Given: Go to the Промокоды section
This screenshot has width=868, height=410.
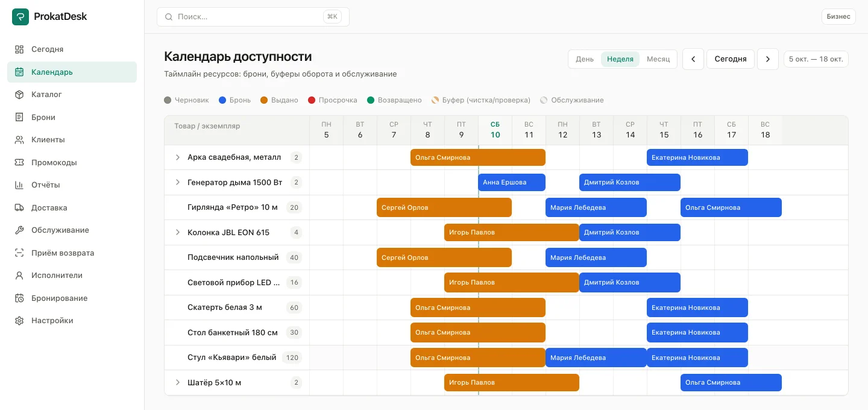Looking at the screenshot, I should (72, 163).
